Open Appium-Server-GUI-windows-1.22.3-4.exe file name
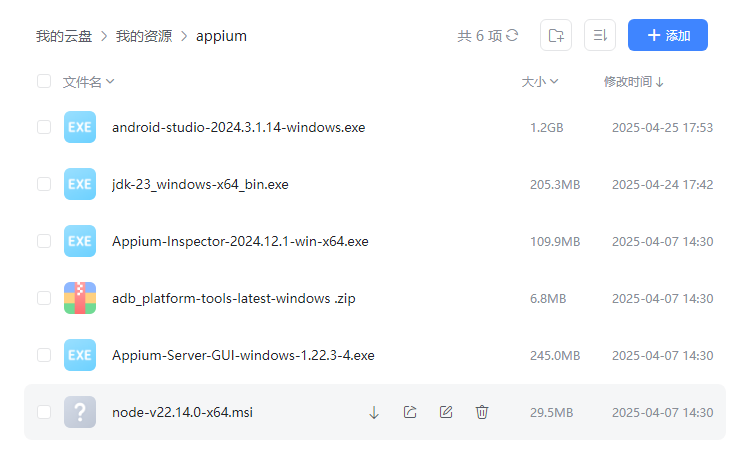The width and height of the screenshot is (747, 456). coord(243,355)
